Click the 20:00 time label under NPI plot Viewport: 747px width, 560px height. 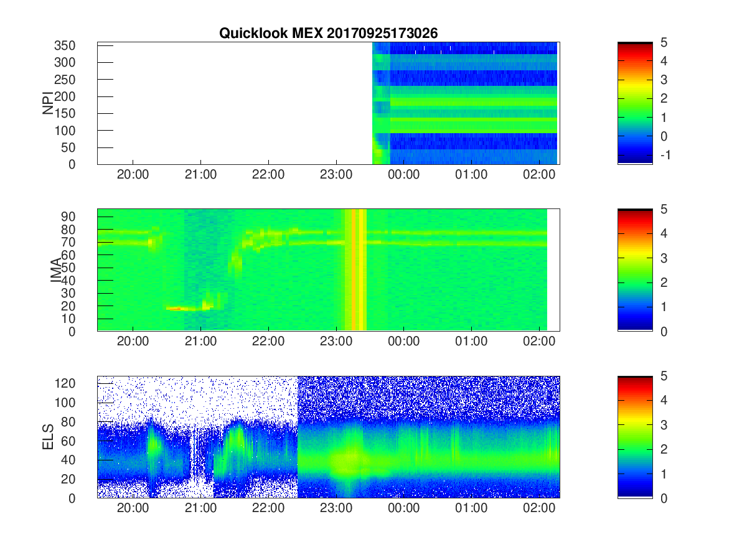point(133,175)
